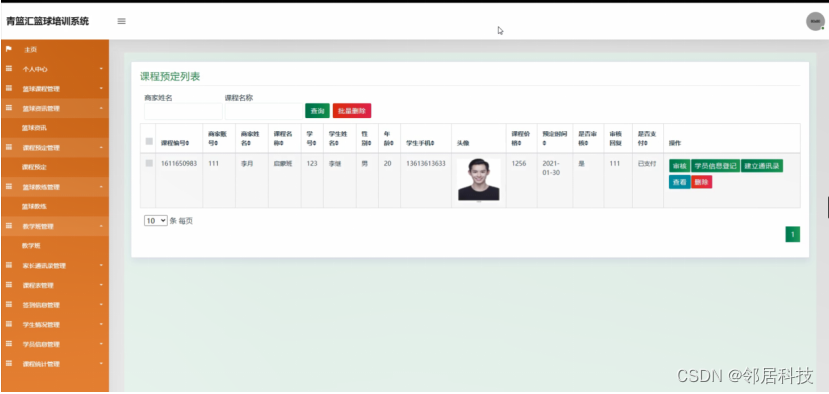Sort the table by 商家姓名 column

click(x=250, y=139)
